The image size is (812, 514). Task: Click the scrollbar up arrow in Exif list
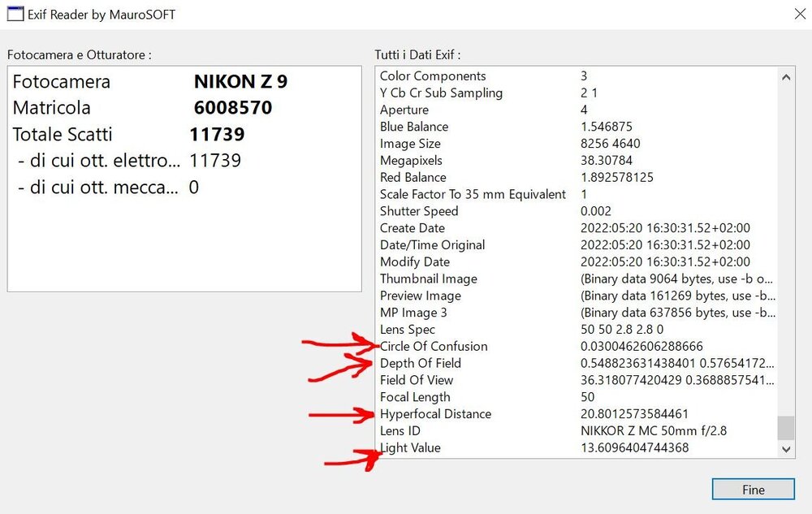tap(786, 78)
